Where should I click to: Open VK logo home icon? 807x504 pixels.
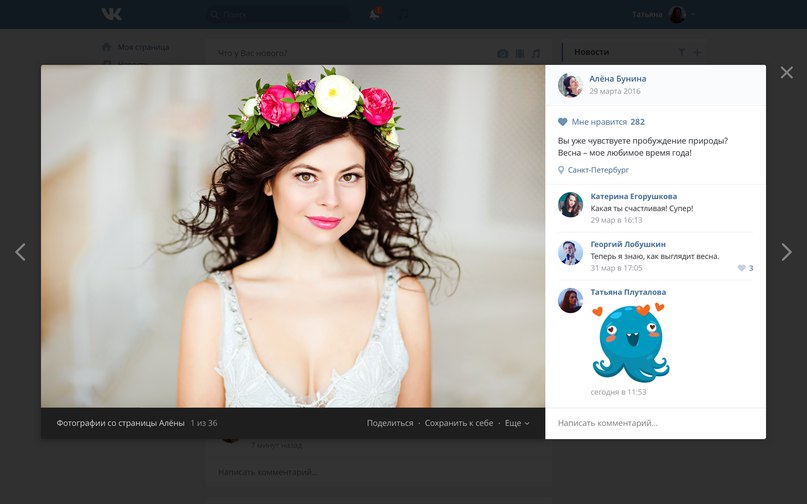click(110, 14)
